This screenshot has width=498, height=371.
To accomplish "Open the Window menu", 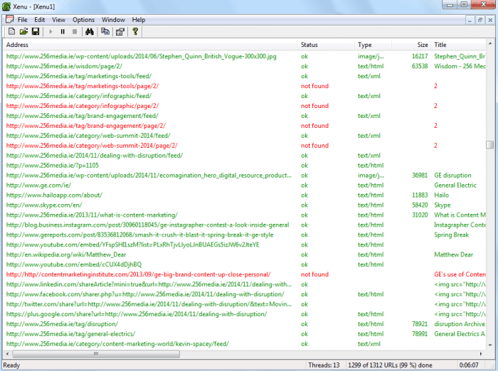I will click(x=113, y=20).
